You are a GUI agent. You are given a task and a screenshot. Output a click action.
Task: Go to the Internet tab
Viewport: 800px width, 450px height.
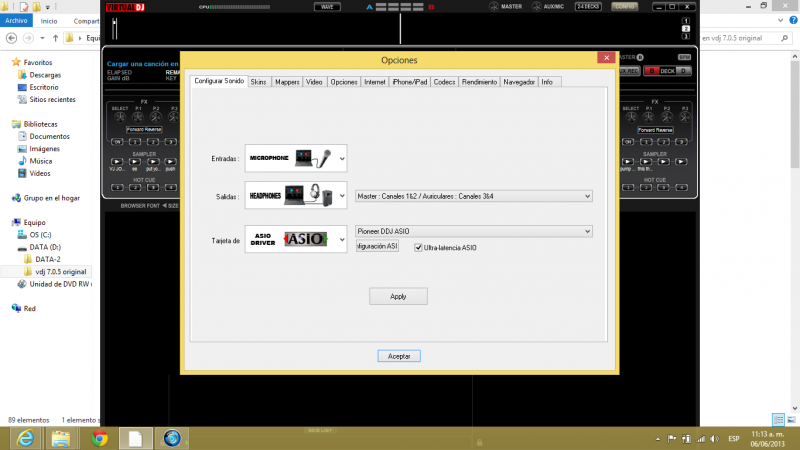tap(375, 82)
